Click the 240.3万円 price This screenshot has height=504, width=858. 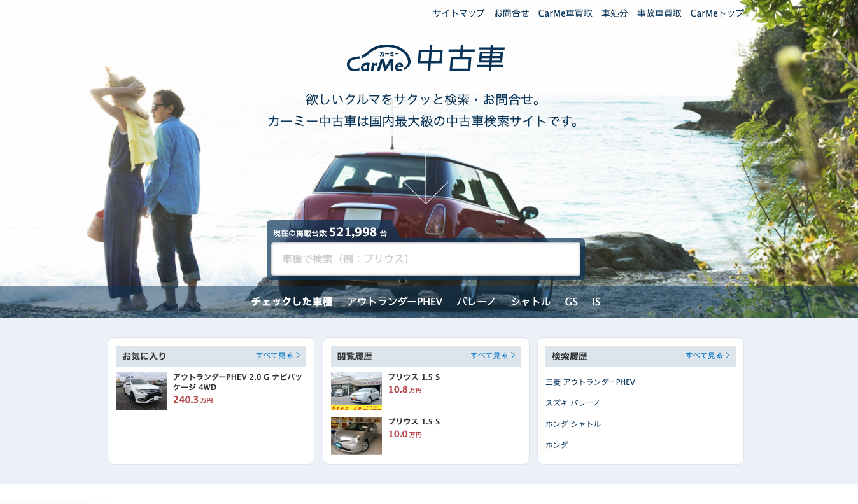[x=193, y=400]
